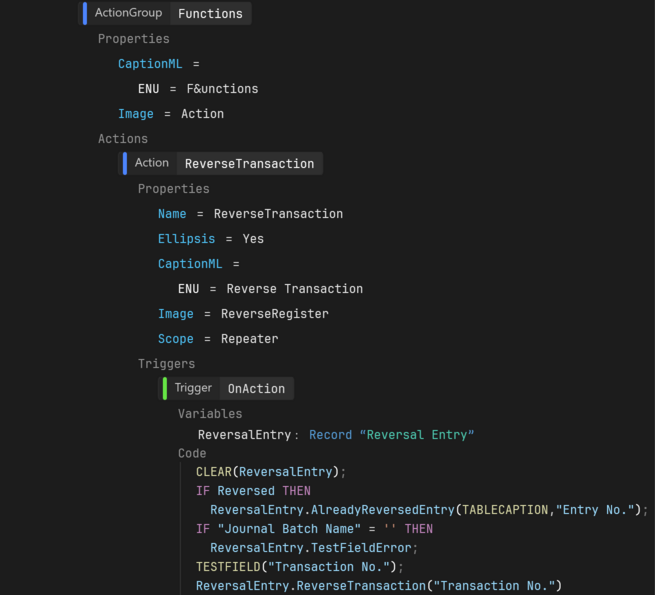Click the 'Triggers' section label
Screen dimensions: 655x595
click(x=167, y=364)
